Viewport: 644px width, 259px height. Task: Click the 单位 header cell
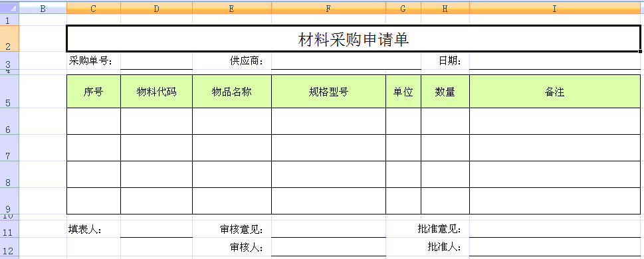coord(403,92)
